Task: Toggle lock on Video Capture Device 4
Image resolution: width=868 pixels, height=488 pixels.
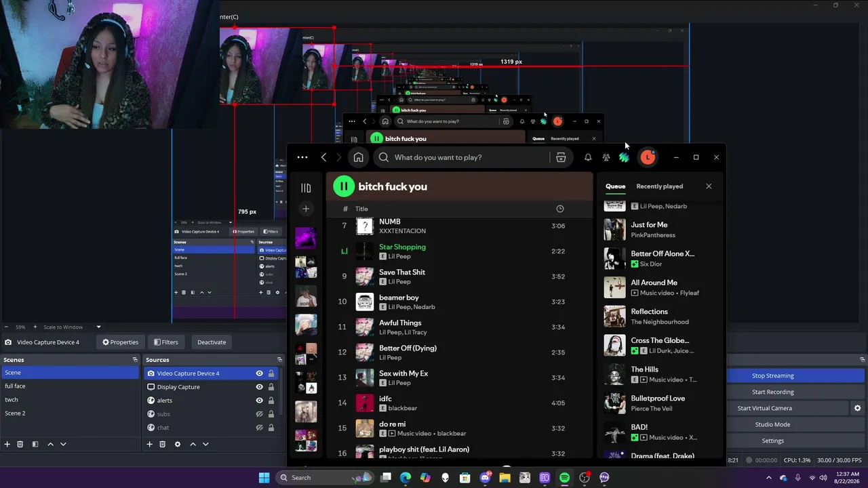Action: click(x=271, y=373)
